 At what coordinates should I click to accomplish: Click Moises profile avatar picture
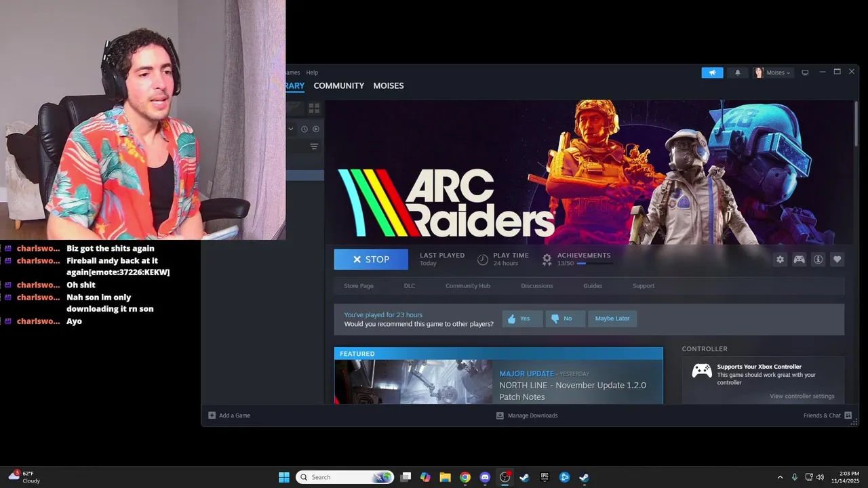click(759, 73)
